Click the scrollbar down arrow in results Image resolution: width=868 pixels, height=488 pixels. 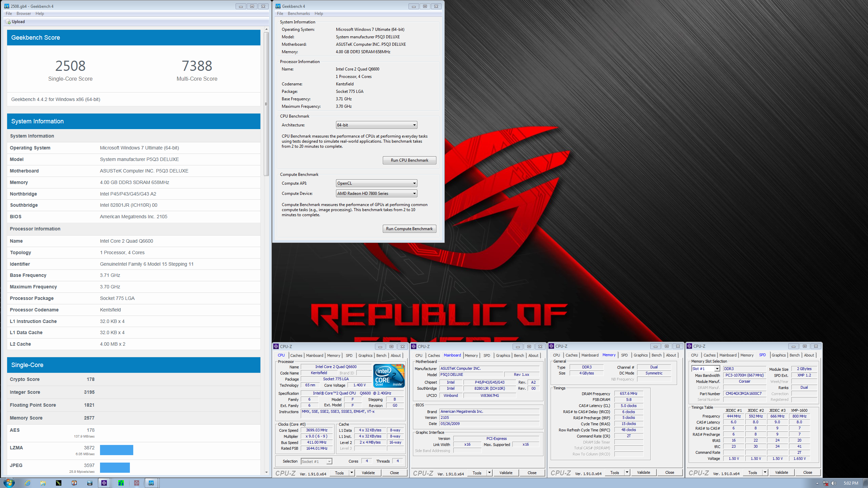click(266, 472)
